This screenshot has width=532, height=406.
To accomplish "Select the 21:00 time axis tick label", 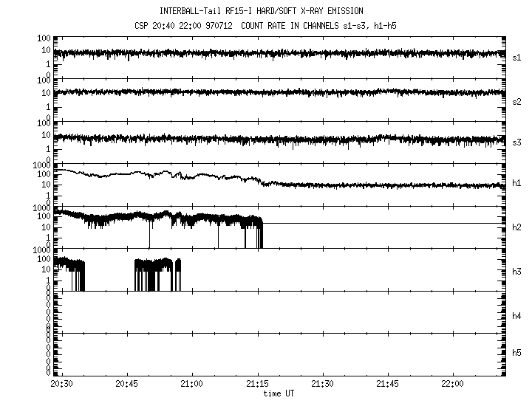I will click(192, 385).
